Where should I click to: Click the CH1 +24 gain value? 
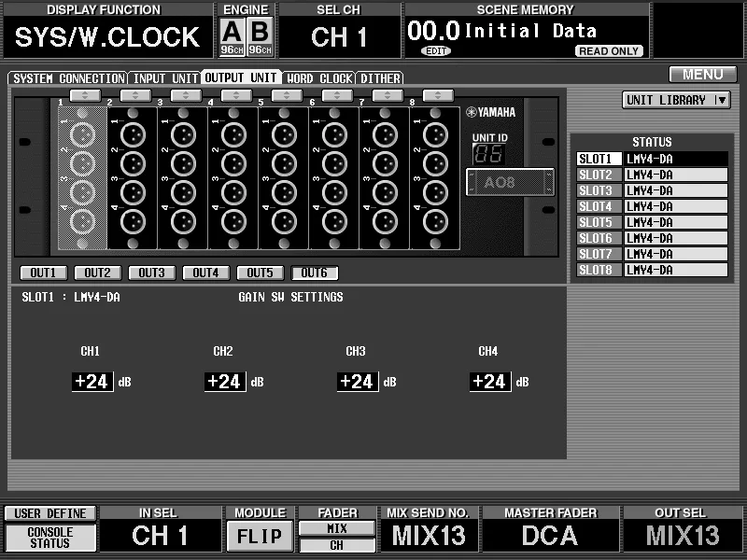[92, 382]
